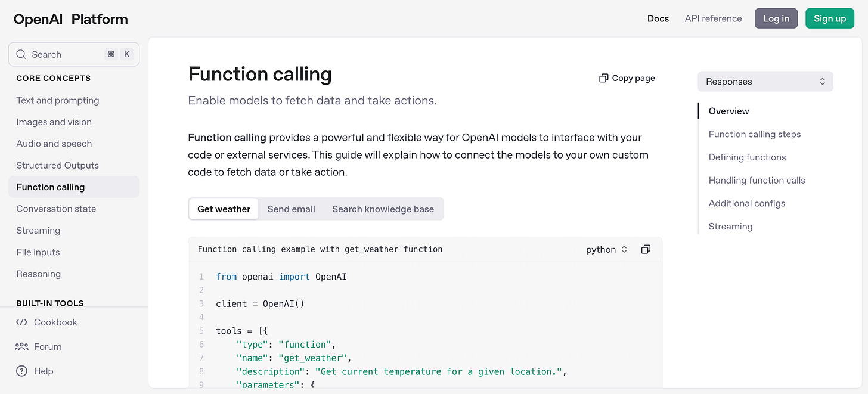This screenshot has width=868, height=394.
Task: Jump to Defining functions section
Action: click(747, 157)
